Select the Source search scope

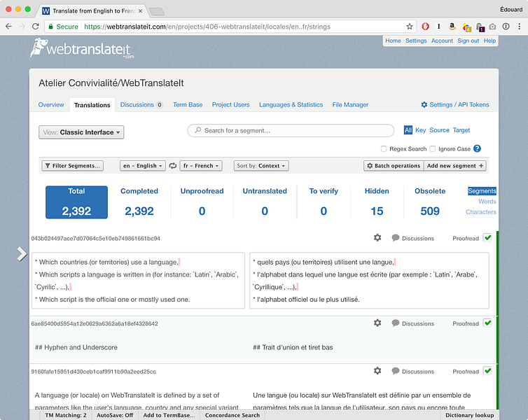coord(440,130)
